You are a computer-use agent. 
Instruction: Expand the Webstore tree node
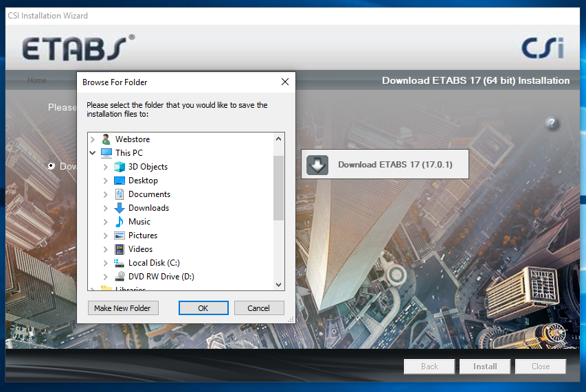(x=93, y=139)
